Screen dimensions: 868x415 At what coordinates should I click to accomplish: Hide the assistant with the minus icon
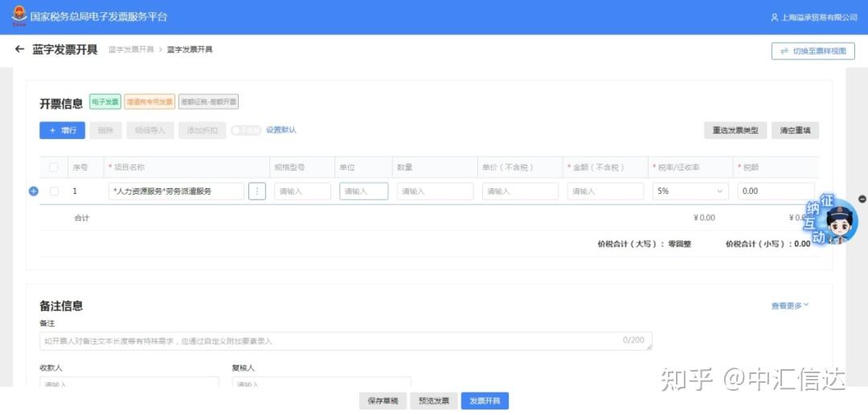pyautogui.click(x=862, y=199)
